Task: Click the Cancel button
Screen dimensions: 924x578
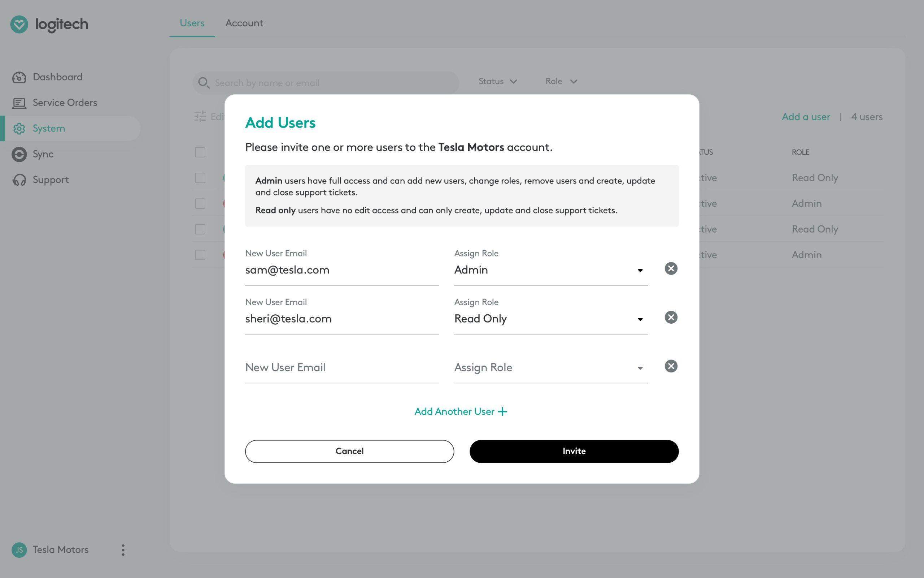Action: [349, 451]
